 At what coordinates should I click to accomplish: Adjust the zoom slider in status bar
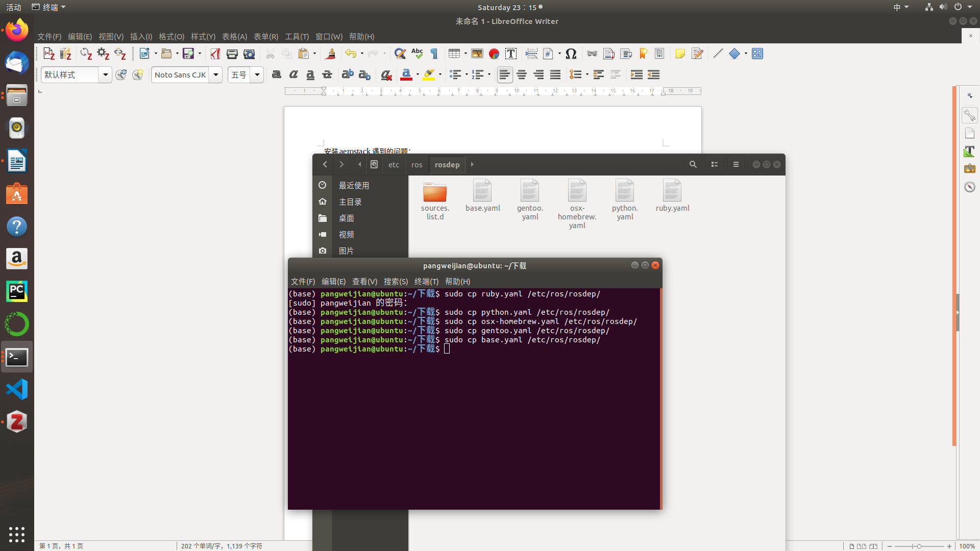pos(919,546)
